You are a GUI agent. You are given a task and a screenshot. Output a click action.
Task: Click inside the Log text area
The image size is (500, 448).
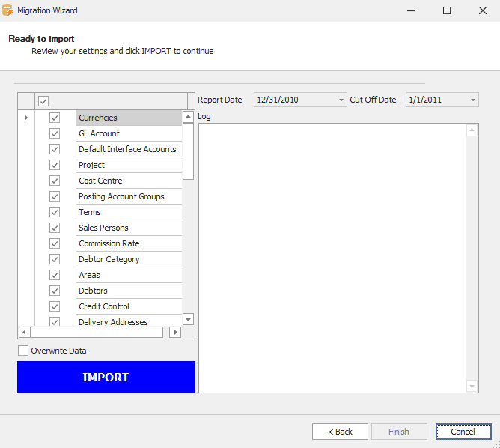click(332, 258)
